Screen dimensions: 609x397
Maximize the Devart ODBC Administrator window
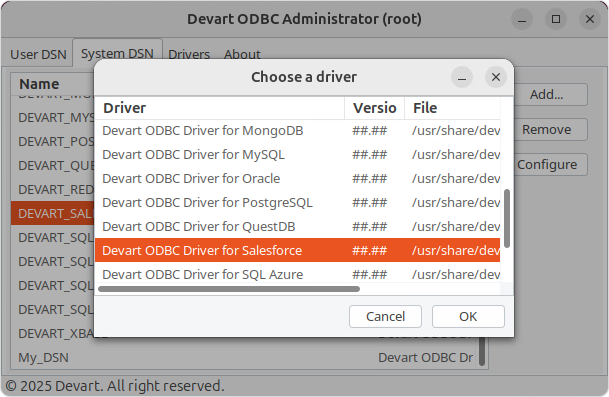(556, 19)
